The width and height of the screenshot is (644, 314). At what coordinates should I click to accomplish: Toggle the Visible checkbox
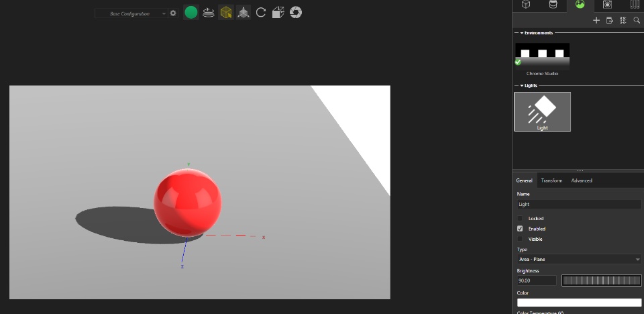[520, 239]
